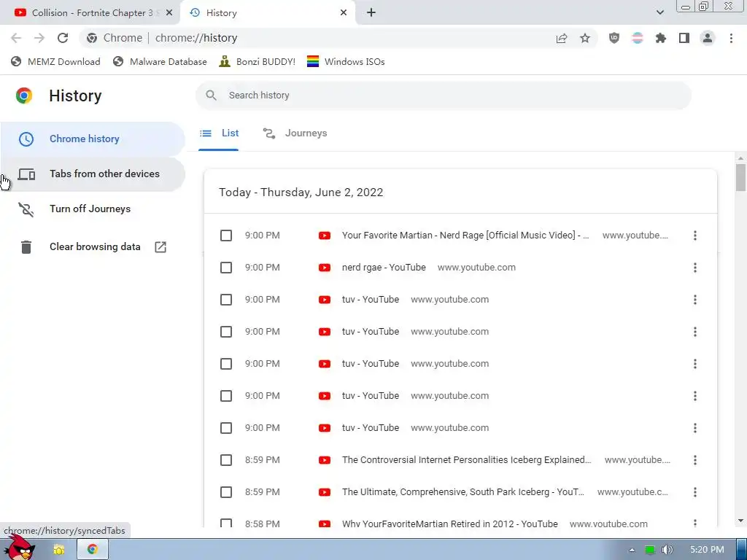This screenshot has height=560, width=747.
Task: Click the browser forward arrow
Action: click(x=39, y=38)
